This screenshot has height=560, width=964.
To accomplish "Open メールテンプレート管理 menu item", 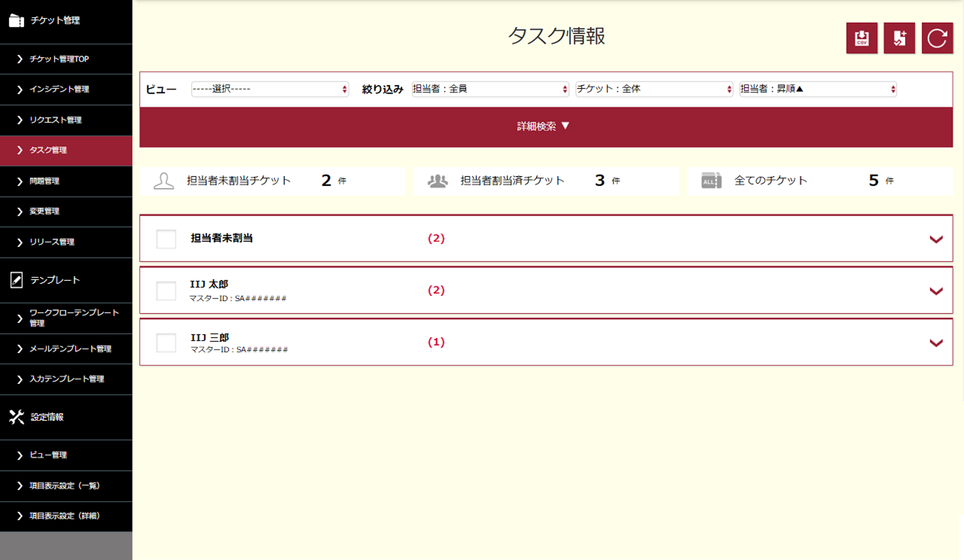I will click(x=66, y=348).
